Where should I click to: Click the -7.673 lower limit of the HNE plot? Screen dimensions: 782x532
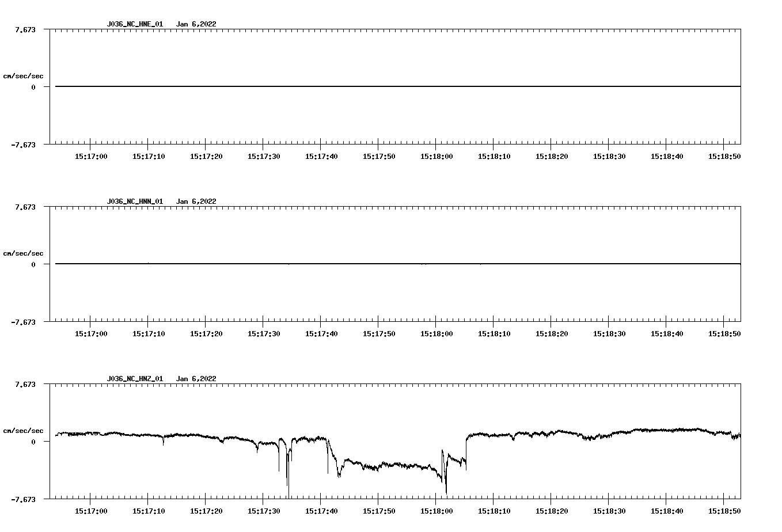click(x=24, y=145)
